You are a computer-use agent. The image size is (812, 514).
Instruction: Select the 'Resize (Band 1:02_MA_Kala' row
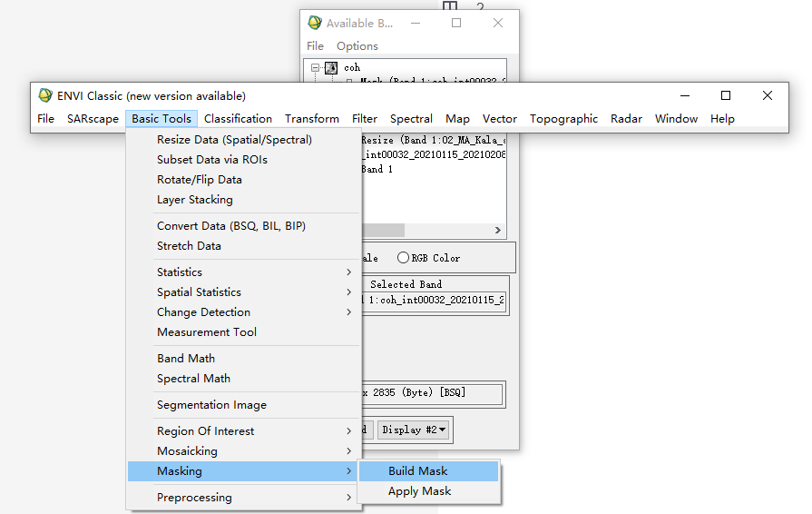pyautogui.click(x=433, y=140)
